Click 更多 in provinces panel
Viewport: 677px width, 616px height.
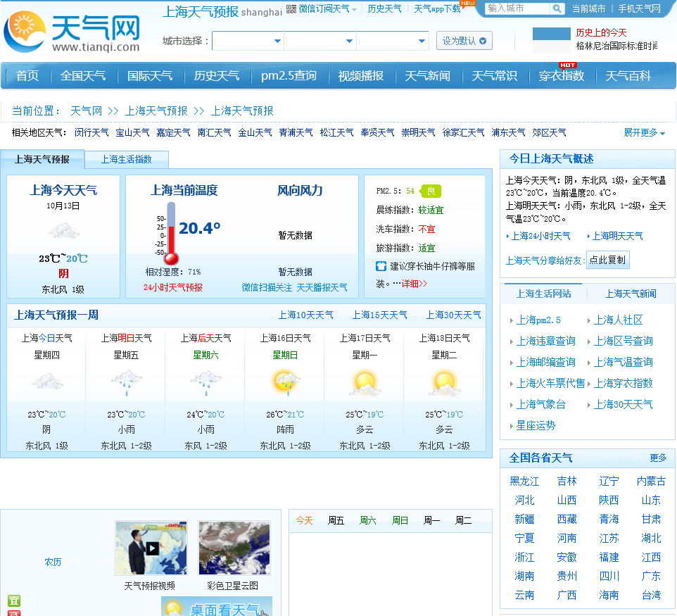(658, 458)
